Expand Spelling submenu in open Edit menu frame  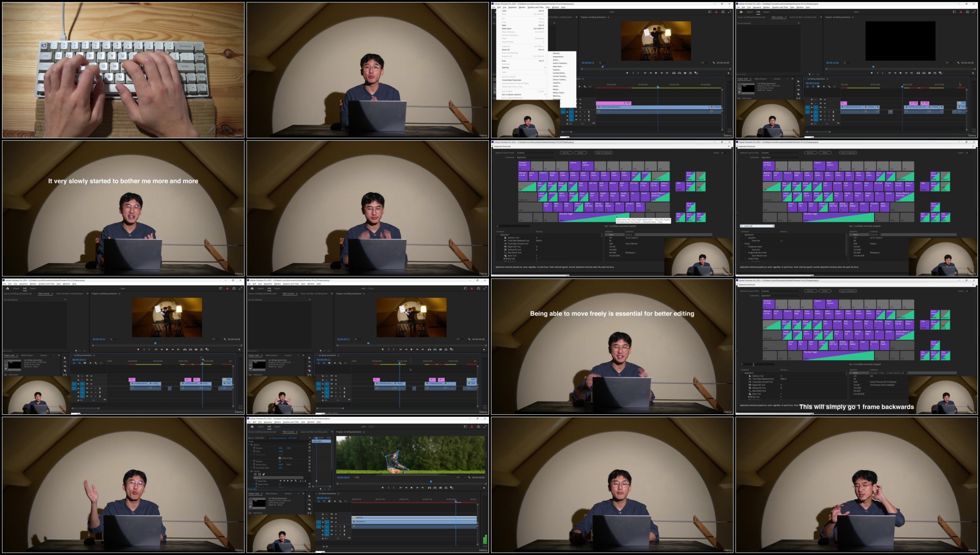pyautogui.click(x=545, y=68)
